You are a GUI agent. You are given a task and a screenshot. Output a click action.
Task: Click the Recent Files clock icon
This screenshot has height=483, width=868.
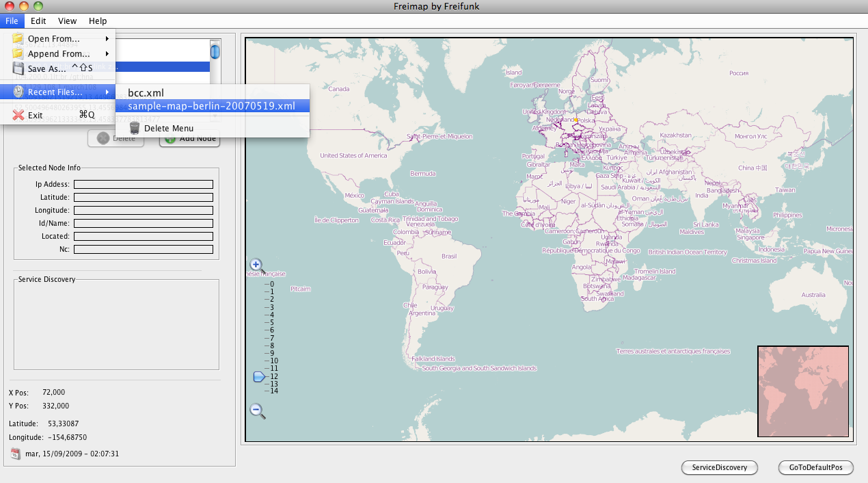coord(18,92)
